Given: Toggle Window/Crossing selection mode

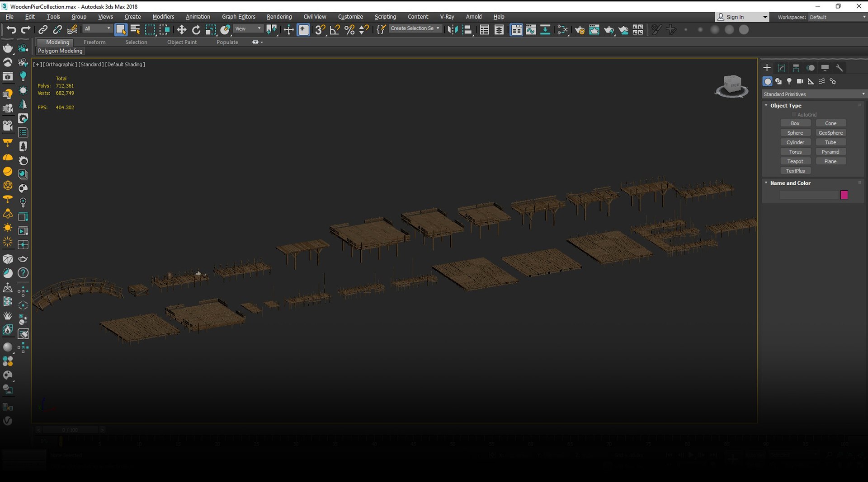Looking at the screenshot, I should [x=165, y=30].
